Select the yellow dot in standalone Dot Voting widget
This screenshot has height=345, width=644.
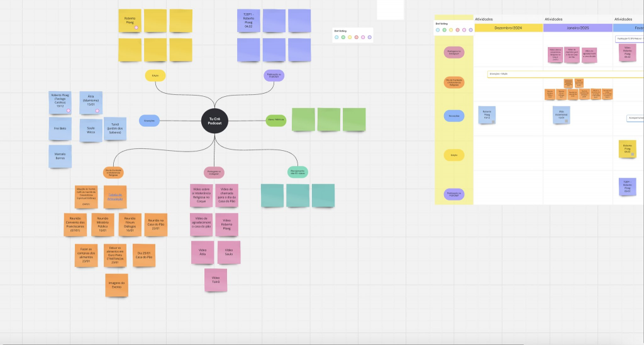(350, 38)
